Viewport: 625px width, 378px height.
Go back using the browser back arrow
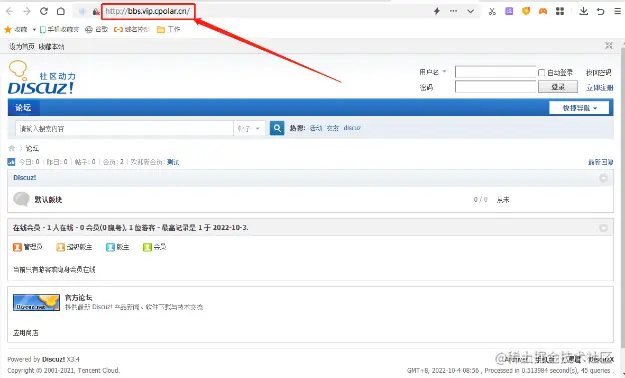click(x=10, y=11)
